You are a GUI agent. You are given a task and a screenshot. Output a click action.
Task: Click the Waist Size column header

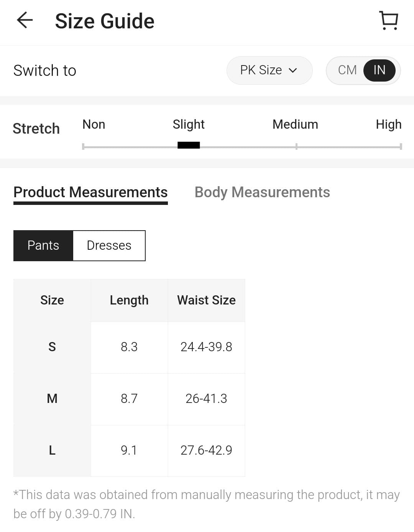(x=206, y=300)
